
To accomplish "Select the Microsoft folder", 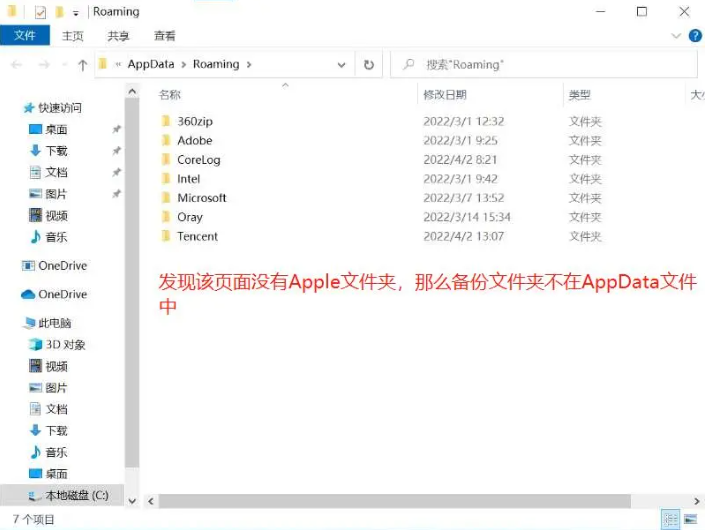I will [202, 198].
